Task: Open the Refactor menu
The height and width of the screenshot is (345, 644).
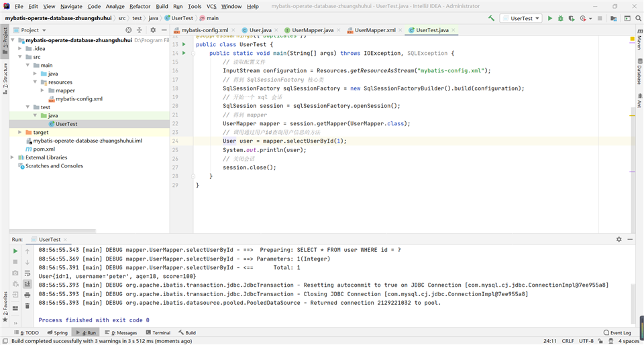Action: [x=140, y=6]
